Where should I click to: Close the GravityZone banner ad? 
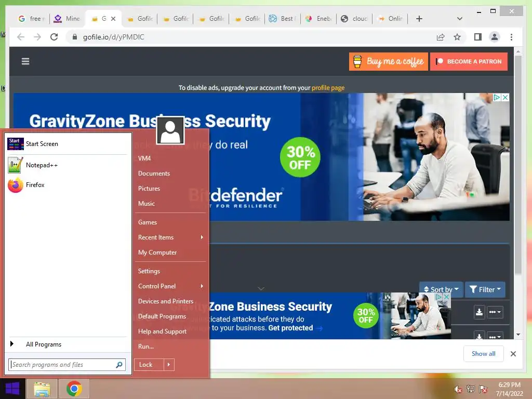505,97
